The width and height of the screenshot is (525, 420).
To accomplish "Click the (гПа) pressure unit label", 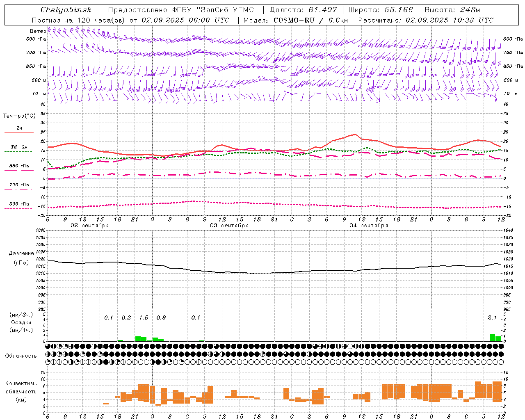I will click(x=21, y=262).
